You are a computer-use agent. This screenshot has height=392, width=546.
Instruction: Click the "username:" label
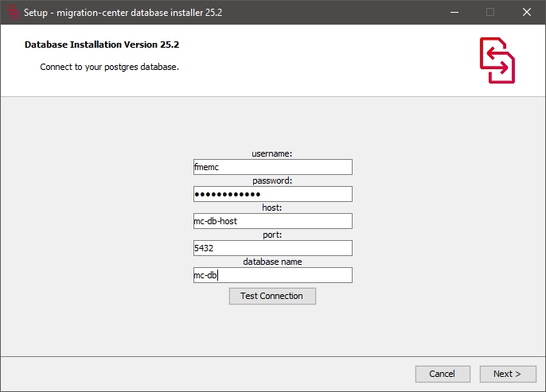(272, 153)
